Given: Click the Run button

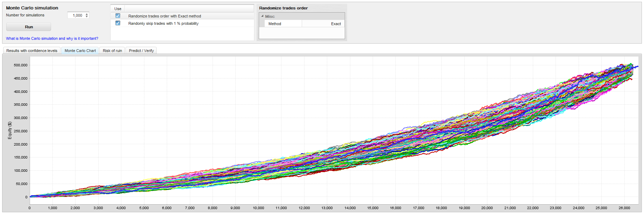Looking at the screenshot, I should tap(29, 27).
